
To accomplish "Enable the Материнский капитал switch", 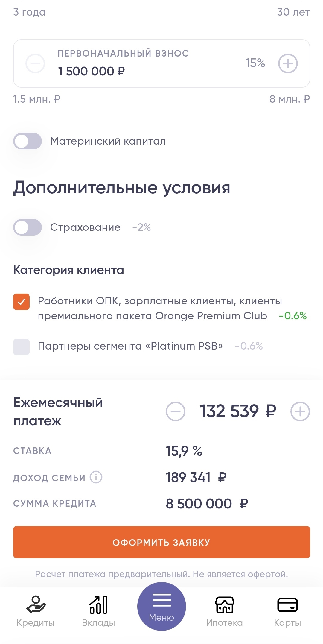I will (28, 141).
